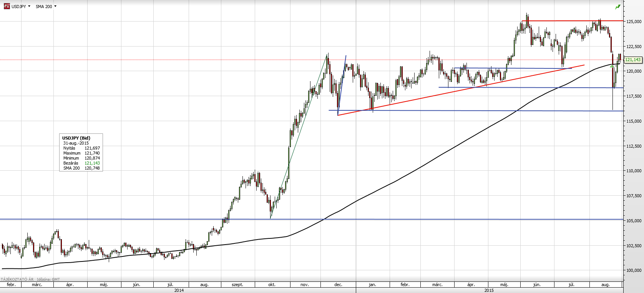Click the aug. month label under 2015

[606, 285]
